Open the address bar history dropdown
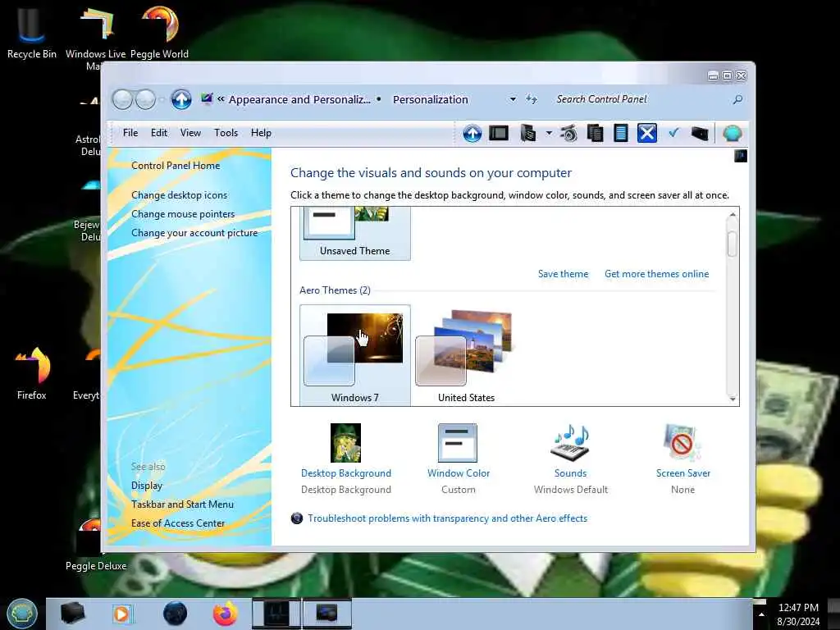Screen dimensions: 840x630 (x=513, y=99)
